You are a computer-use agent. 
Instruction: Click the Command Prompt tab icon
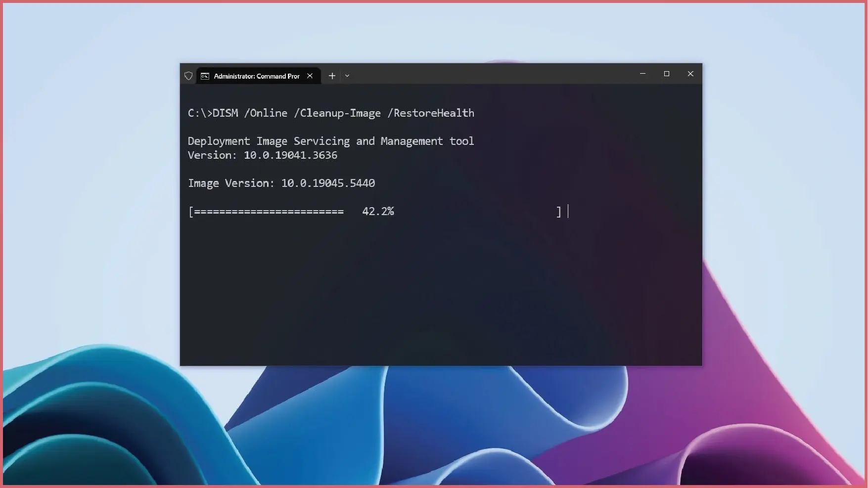tap(205, 76)
